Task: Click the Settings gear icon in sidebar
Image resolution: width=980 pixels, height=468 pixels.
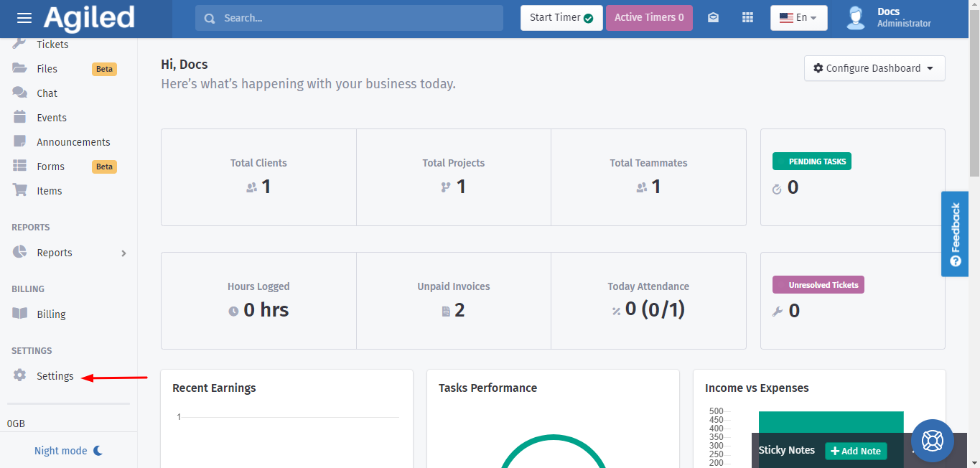Action: tap(20, 375)
